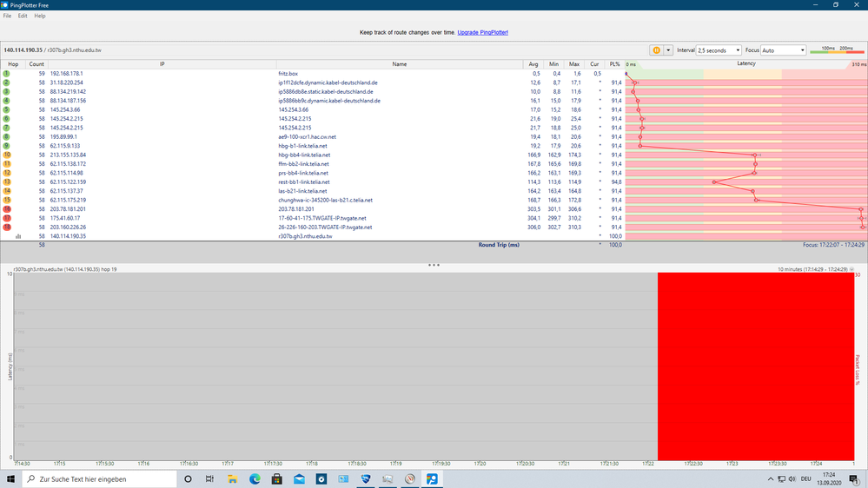The image size is (868, 488).
Task: Open the compass-like app icon in taskbar
Action: 409,479
